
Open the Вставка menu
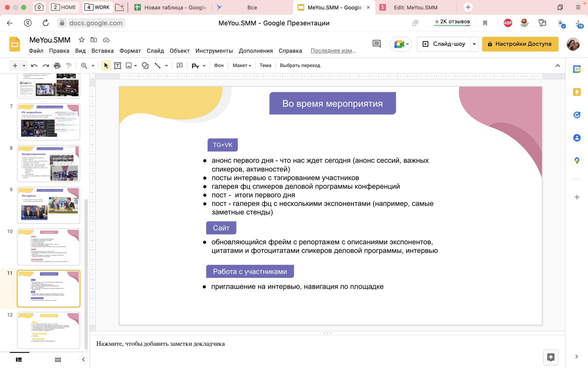[x=102, y=51]
